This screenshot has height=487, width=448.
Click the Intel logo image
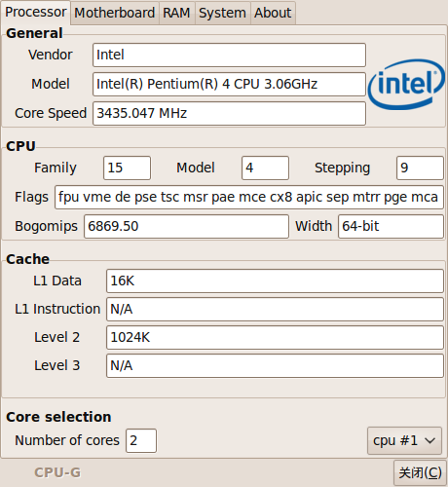tap(406, 84)
